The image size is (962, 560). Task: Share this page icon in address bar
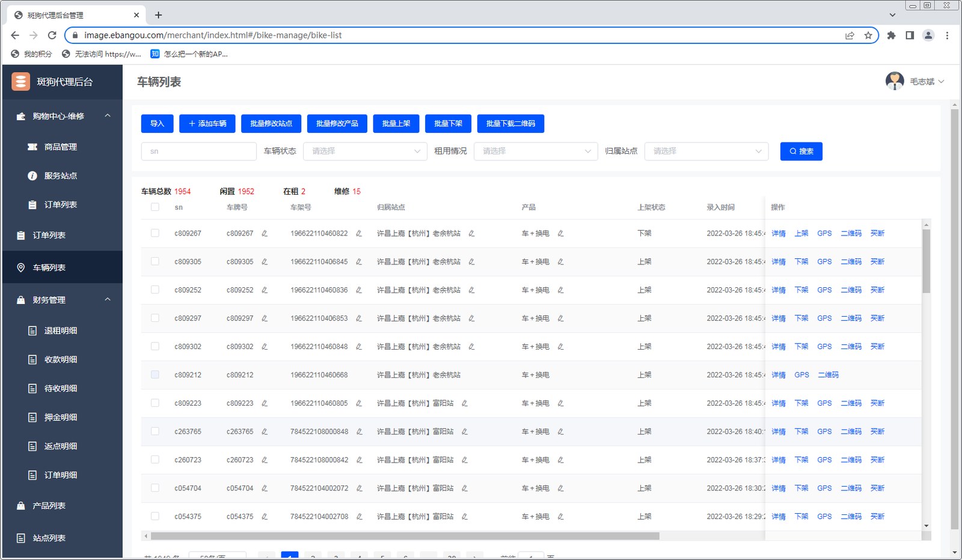click(x=850, y=35)
